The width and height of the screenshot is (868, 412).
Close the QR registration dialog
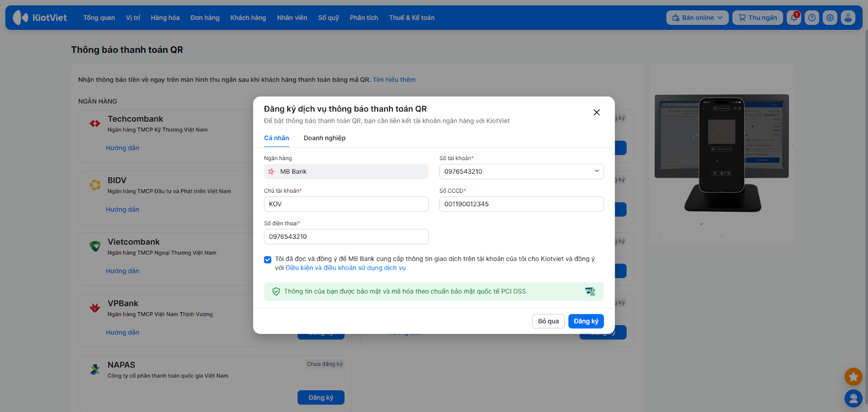pos(596,112)
